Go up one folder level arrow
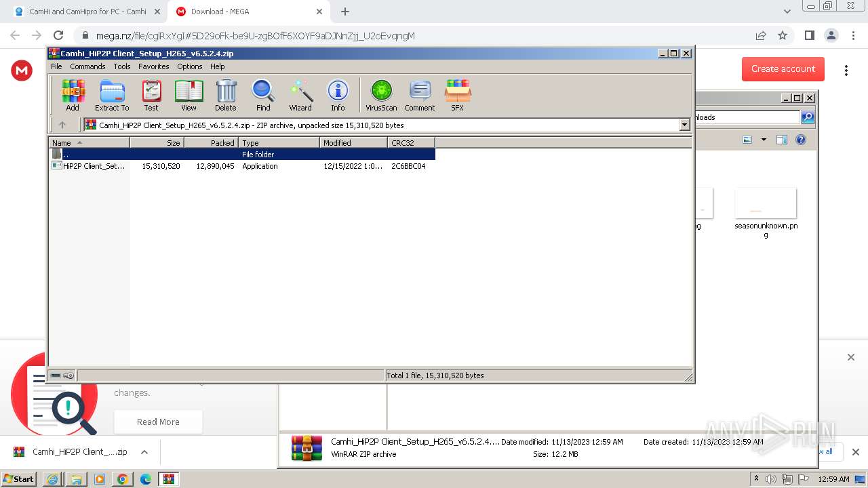The width and height of the screenshot is (868, 488). click(x=62, y=125)
